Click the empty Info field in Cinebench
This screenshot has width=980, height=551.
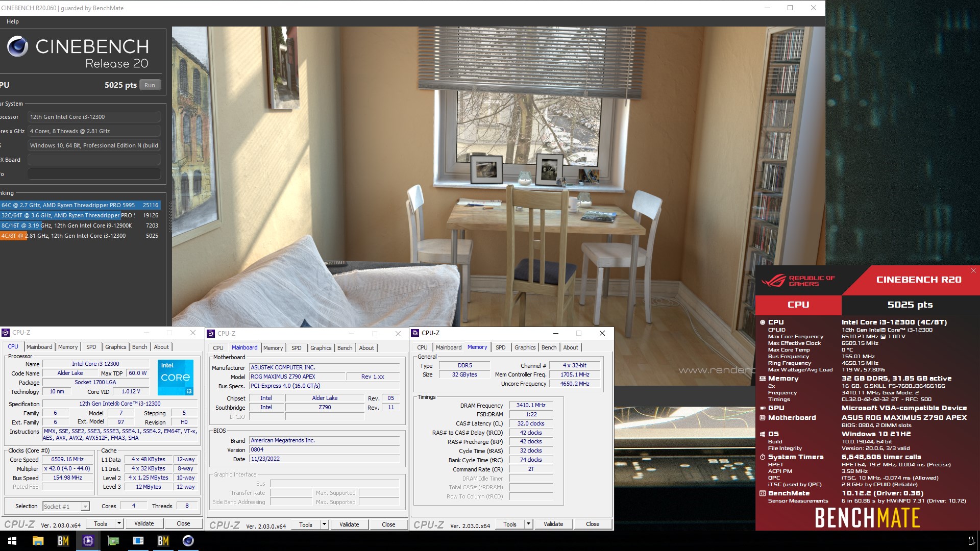point(94,174)
